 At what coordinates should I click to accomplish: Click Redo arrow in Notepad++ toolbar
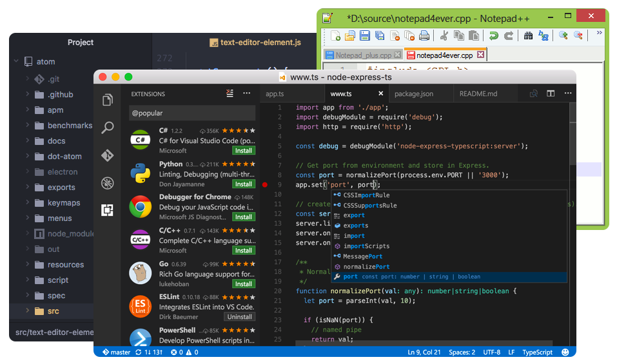509,36
